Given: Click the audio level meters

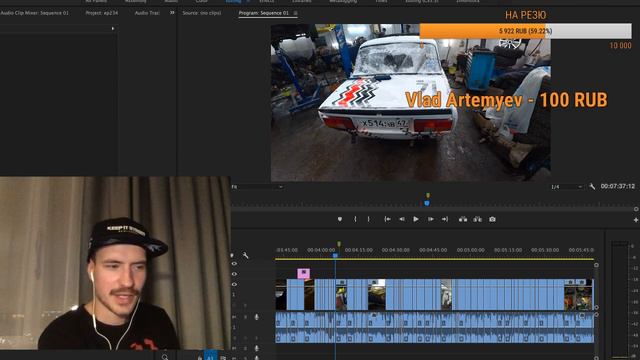Looking at the screenshot, I should coord(620,300).
